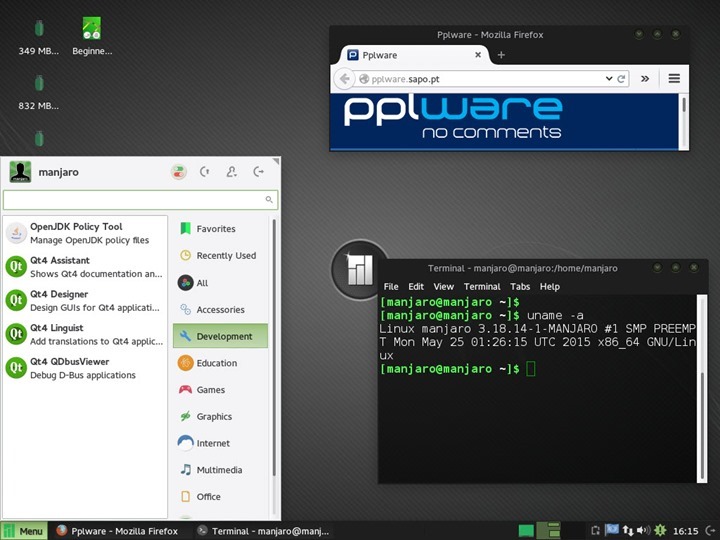The width and height of the screenshot is (720, 540).
Task: Launch OpenJDK Policy Tool
Action: 85,233
